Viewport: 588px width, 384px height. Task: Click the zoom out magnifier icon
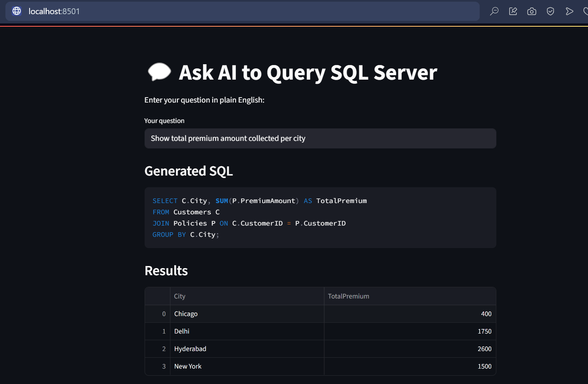pyautogui.click(x=494, y=11)
